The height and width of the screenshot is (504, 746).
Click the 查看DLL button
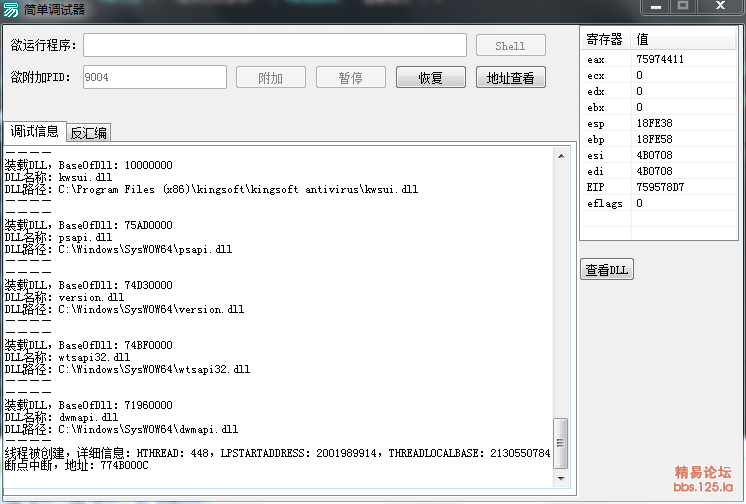[607, 270]
